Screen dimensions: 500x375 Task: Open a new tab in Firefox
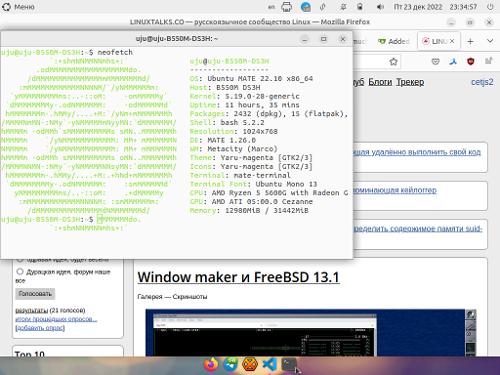[x=470, y=41]
